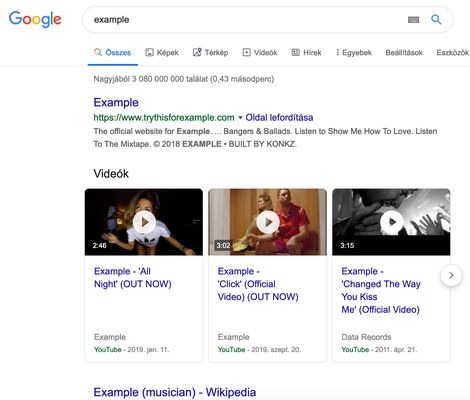The image size is (470, 400).
Task: Click the 3:02 duration badge
Action: 223,246
